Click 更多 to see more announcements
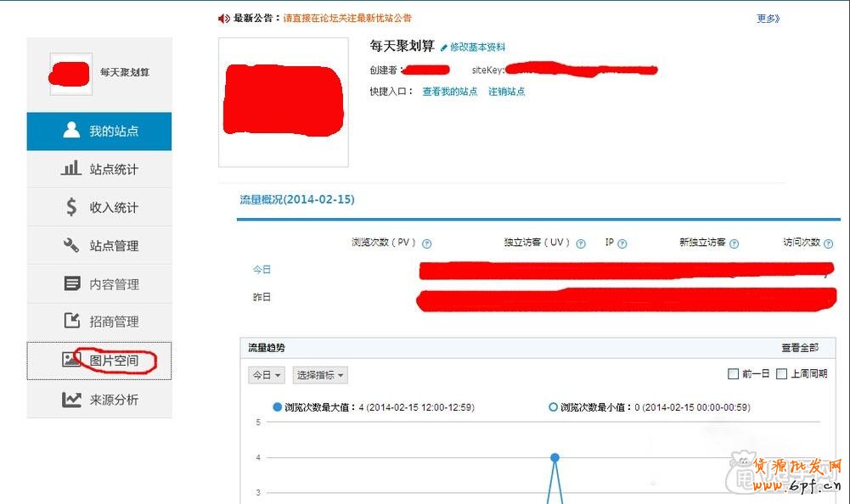This screenshot has height=504, width=850. [768, 19]
